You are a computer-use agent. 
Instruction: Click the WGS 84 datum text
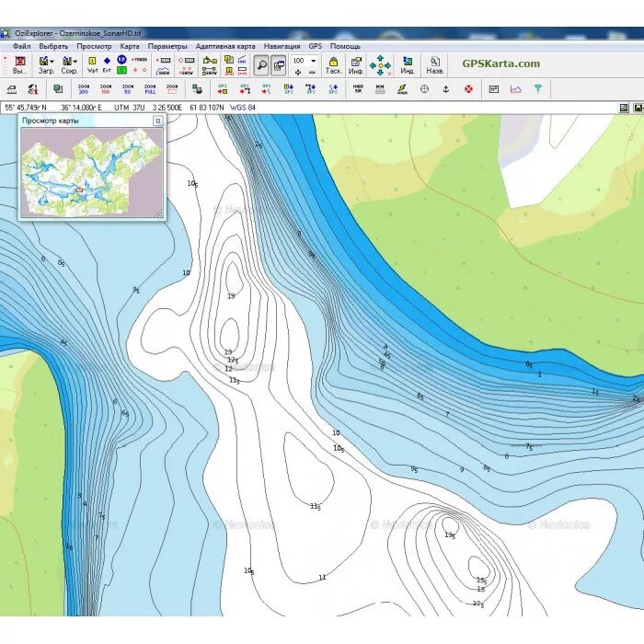point(242,108)
